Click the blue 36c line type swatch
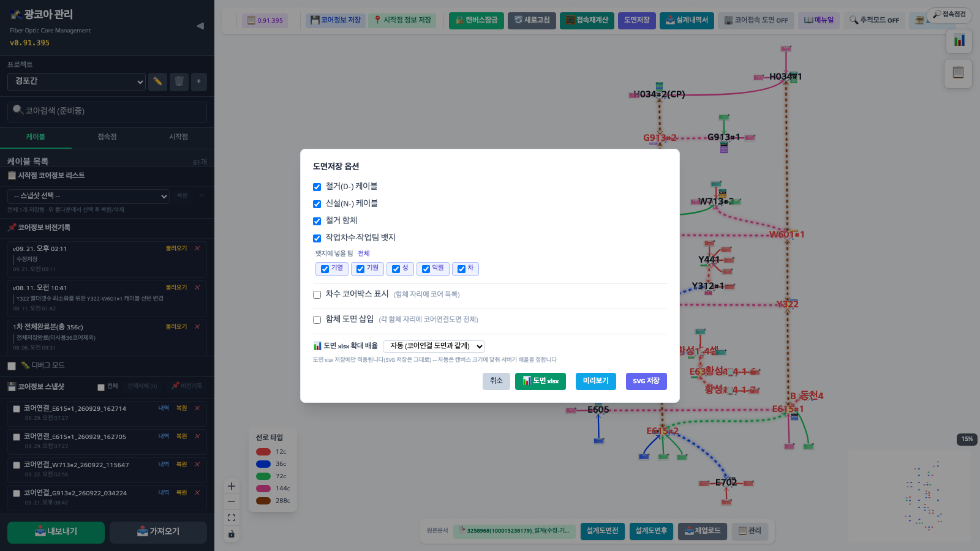 pyautogui.click(x=263, y=464)
